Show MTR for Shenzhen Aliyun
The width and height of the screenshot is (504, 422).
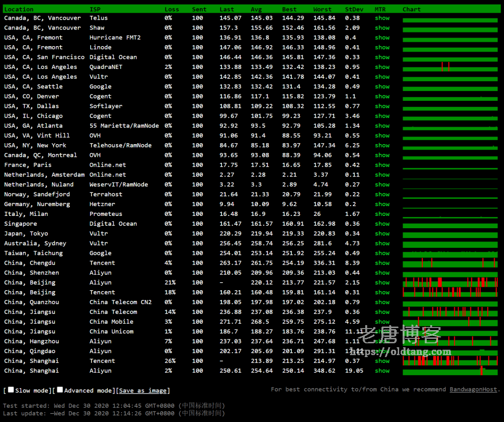tap(382, 272)
